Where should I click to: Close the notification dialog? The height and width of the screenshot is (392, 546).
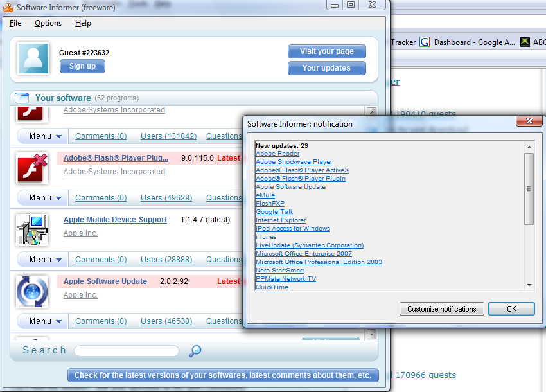[529, 121]
